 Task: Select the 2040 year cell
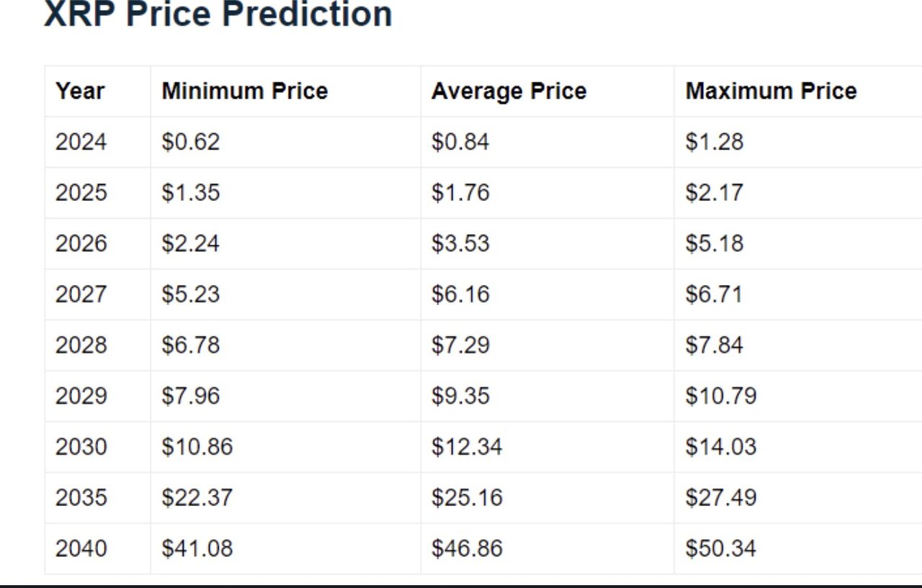[81, 548]
